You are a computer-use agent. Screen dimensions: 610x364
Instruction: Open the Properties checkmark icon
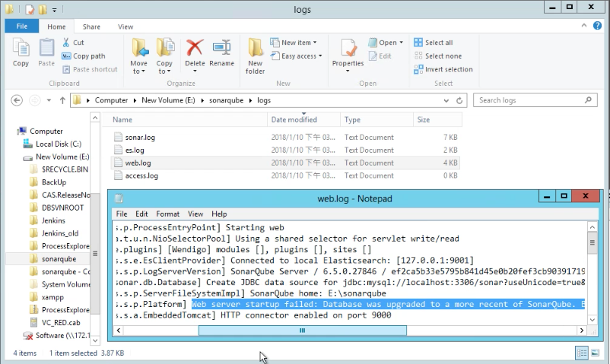coord(348,47)
